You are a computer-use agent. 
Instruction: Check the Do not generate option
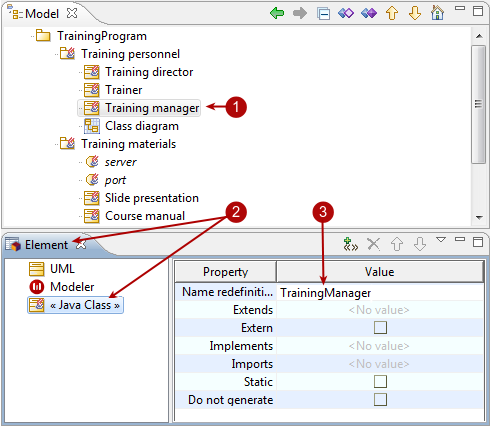[x=380, y=399]
